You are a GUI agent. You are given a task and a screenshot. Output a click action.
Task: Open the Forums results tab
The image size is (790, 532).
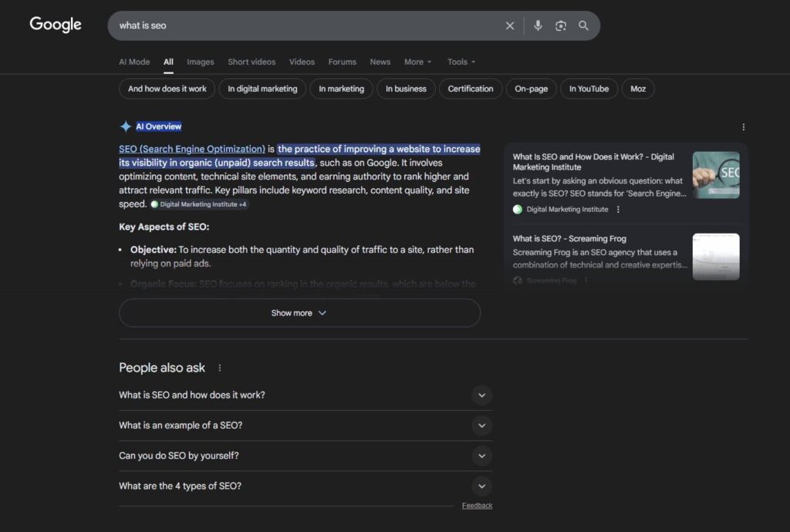click(342, 62)
